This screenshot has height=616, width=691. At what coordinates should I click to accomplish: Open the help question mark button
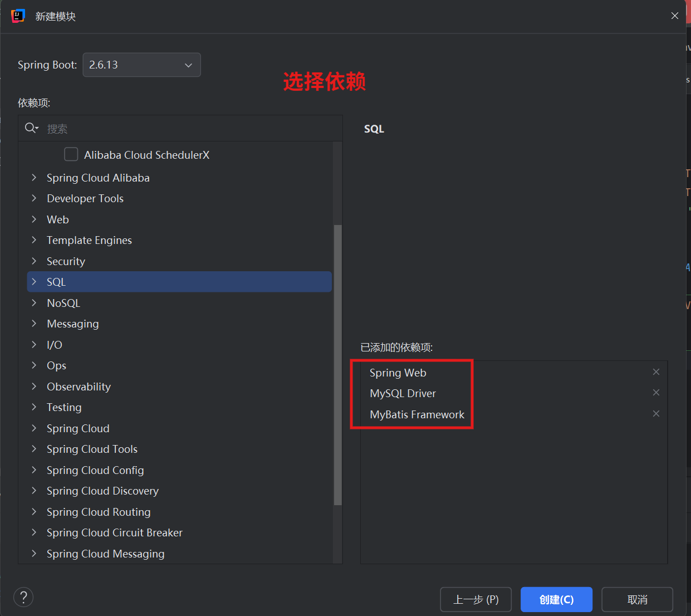pyautogui.click(x=23, y=598)
